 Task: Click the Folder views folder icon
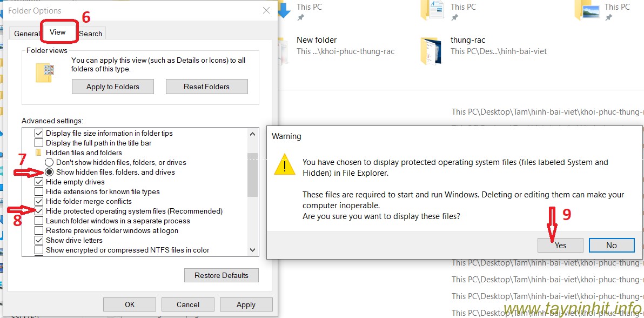[45, 72]
